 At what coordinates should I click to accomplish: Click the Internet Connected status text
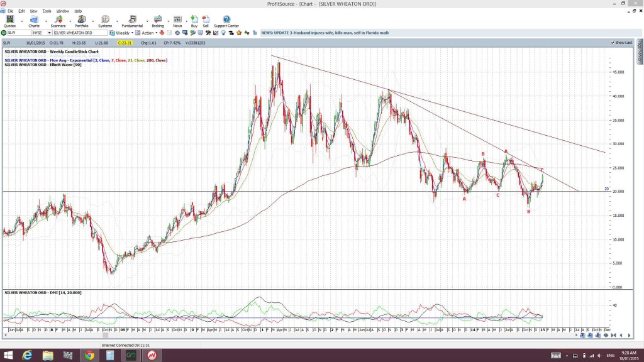pos(126,346)
